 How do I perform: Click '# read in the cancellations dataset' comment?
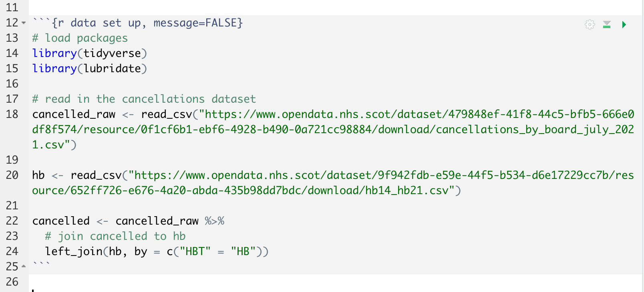(x=144, y=99)
